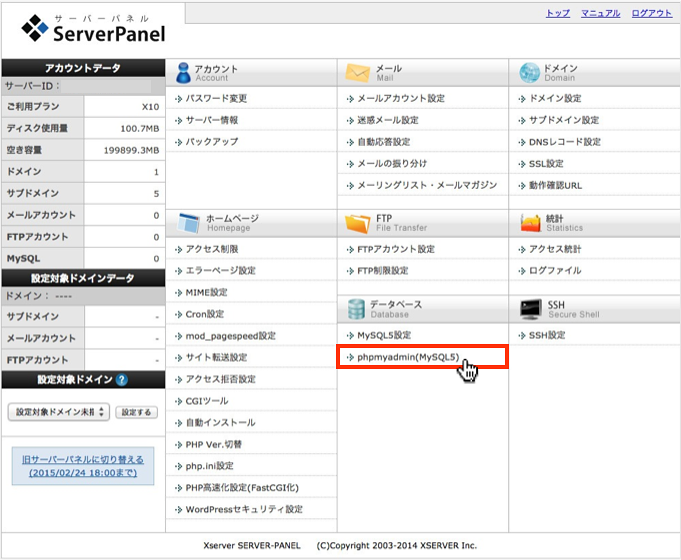Image resolution: width=681 pixels, height=560 pixels.
Task: Open サイト転送設定
Action: [x=216, y=358]
